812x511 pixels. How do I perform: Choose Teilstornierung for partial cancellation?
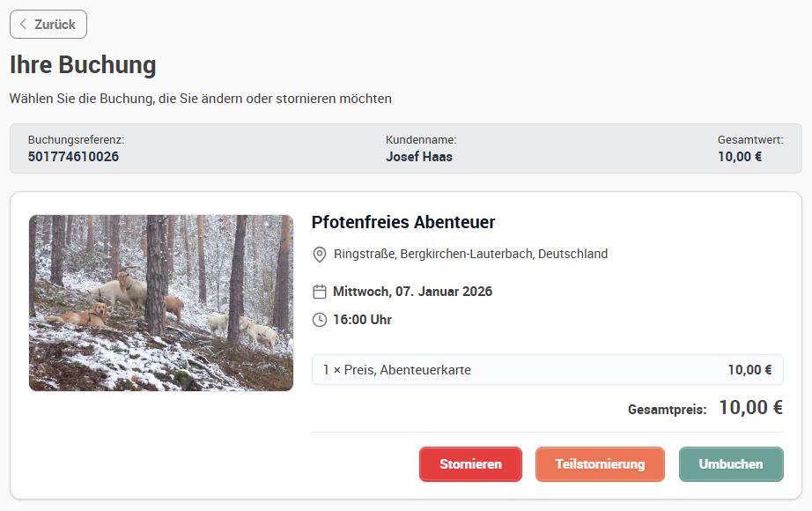pyautogui.click(x=600, y=463)
